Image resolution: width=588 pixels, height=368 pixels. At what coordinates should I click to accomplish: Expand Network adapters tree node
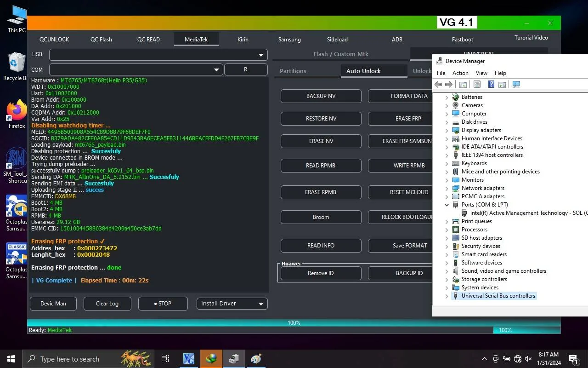click(x=447, y=188)
